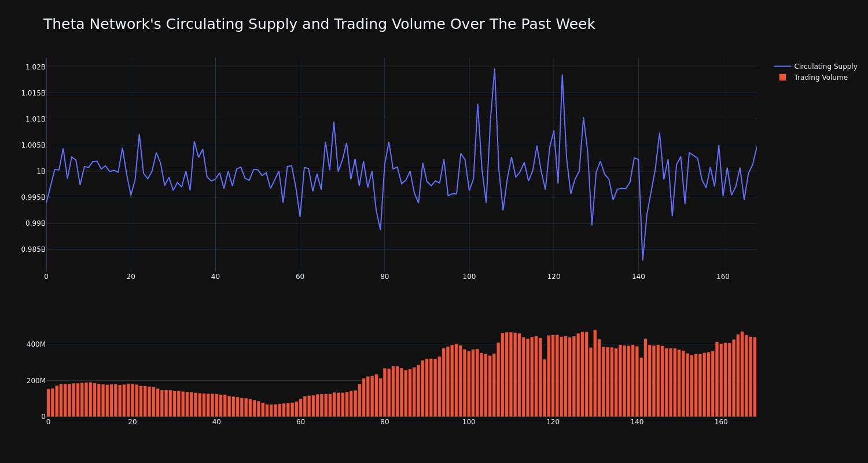Toggle the Trading Volume legend entry

click(815, 78)
